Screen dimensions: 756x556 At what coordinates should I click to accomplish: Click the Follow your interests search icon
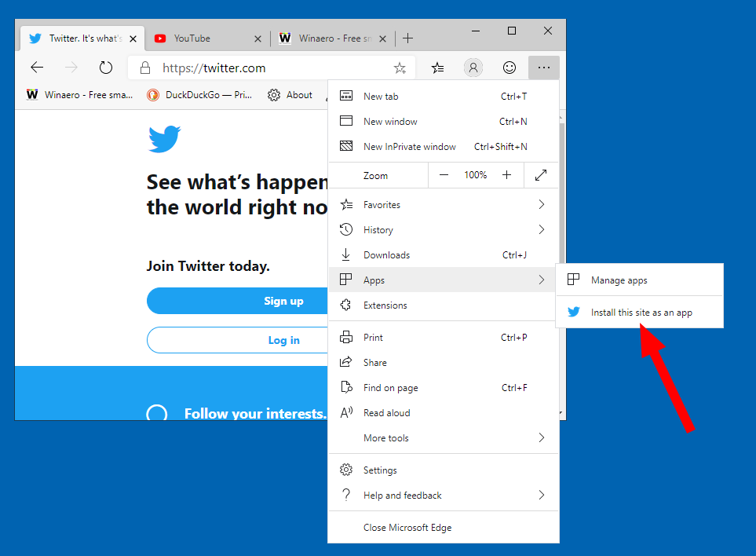point(157,413)
